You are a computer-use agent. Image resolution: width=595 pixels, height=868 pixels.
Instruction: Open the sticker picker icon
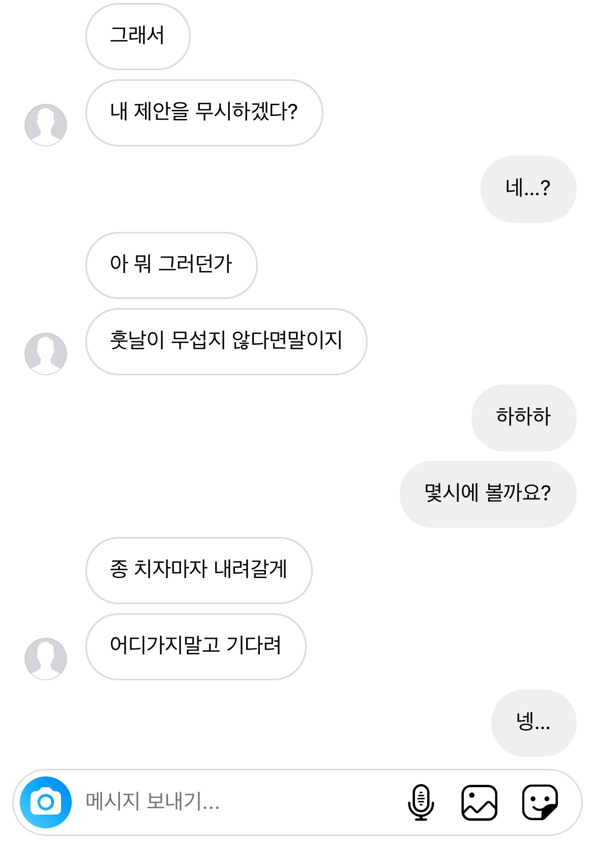coord(540,802)
